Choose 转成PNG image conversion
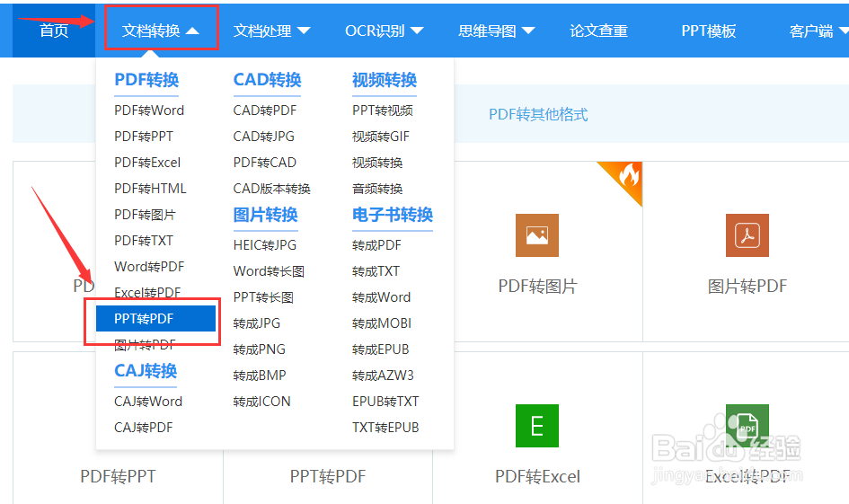 (x=260, y=349)
